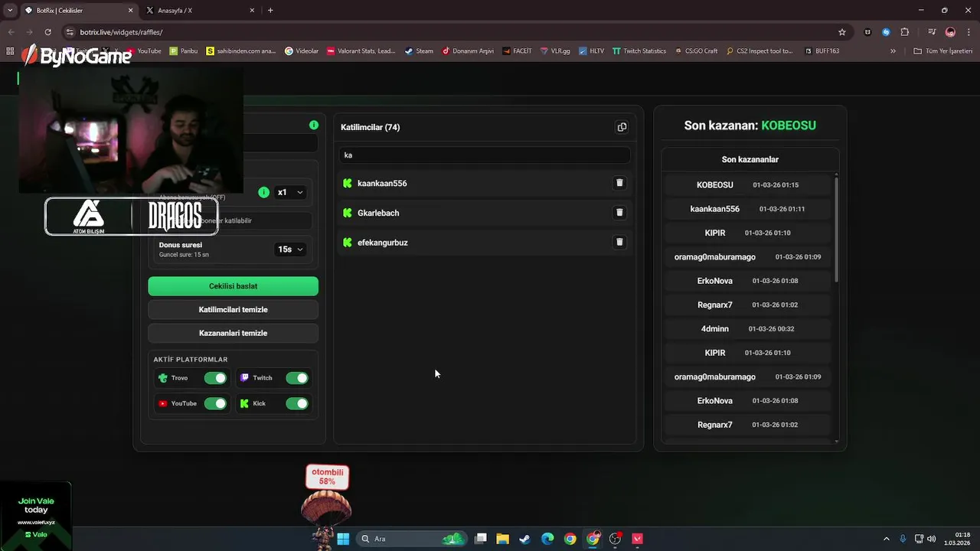Close the Anasayfa / X tab

point(252,11)
